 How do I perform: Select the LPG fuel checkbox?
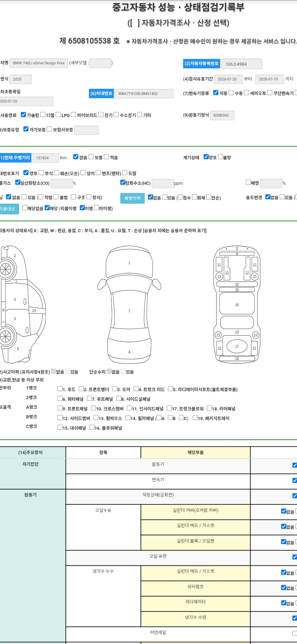click(58, 115)
